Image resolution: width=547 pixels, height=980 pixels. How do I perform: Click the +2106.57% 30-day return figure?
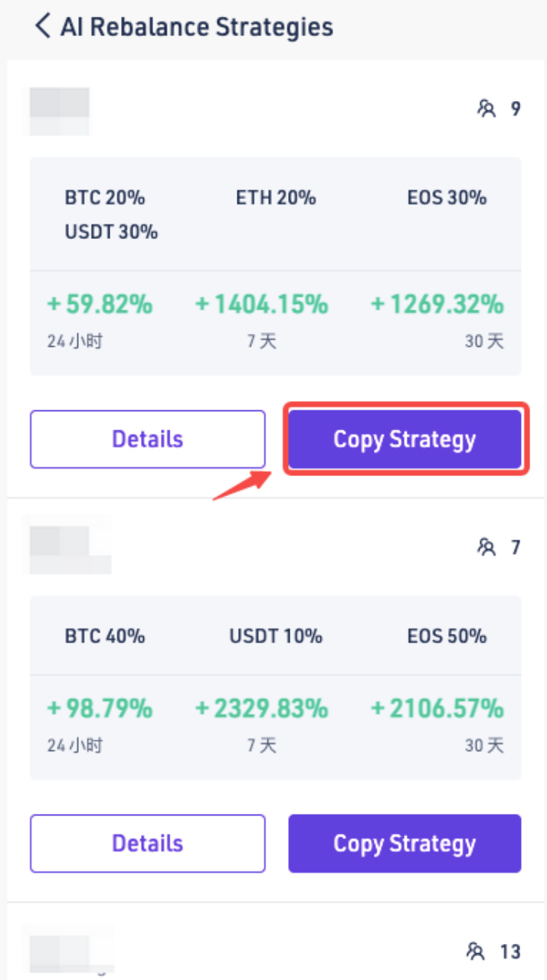pyautogui.click(x=437, y=708)
